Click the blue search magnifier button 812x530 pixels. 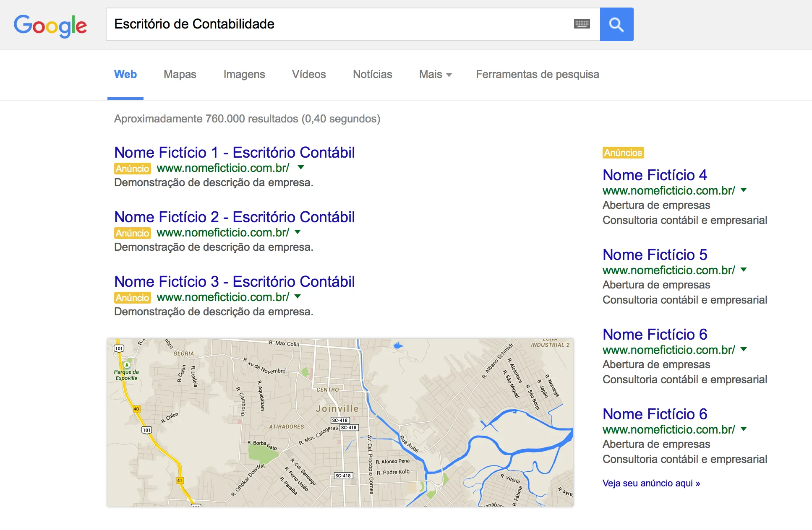616,24
